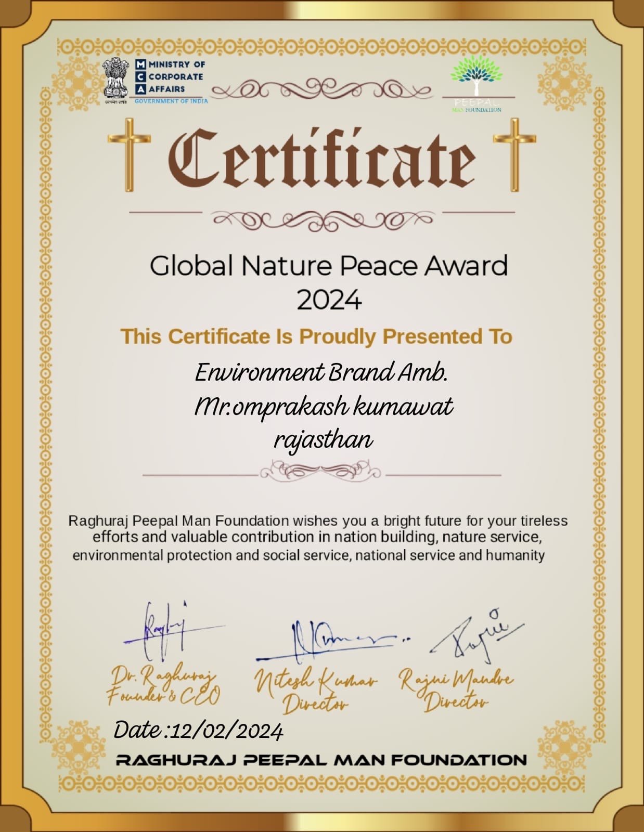Click the name 'Mr.omprakash kumawat'

324,407
